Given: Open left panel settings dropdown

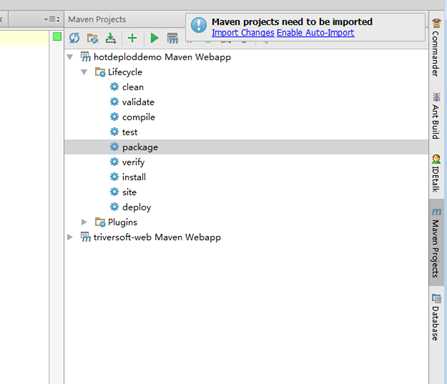Looking at the screenshot, I should click(x=52, y=19).
